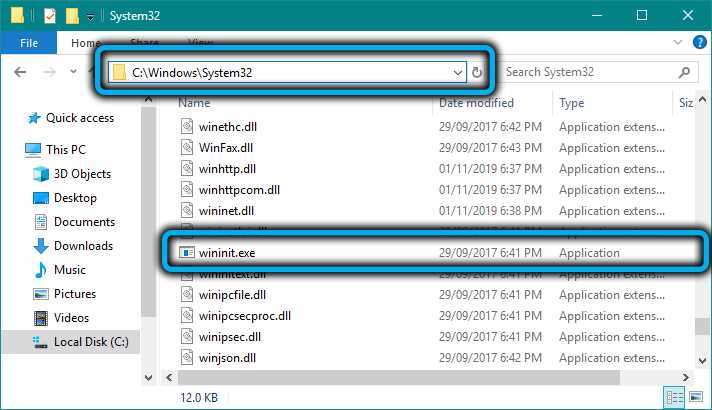Select the file WinFax.dll
The width and height of the screenshot is (712, 410).
click(x=226, y=148)
